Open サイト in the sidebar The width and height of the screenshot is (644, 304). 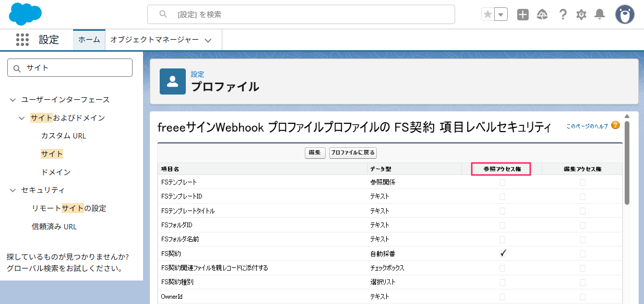(x=52, y=154)
